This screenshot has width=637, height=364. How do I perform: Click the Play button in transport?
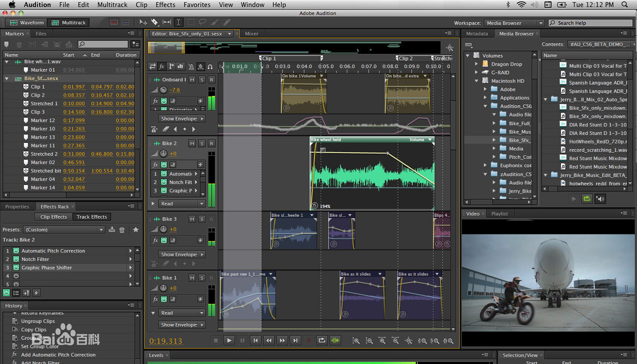coord(229,340)
